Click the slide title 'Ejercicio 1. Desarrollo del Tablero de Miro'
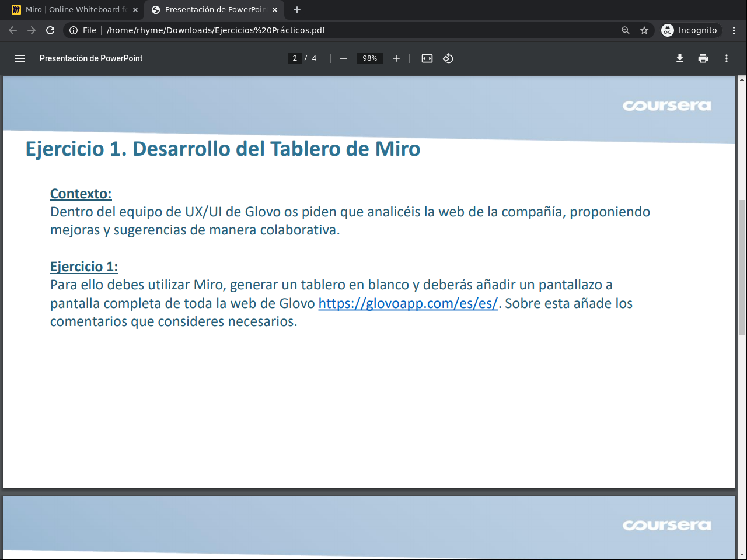This screenshot has height=560, width=747. click(223, 149)
